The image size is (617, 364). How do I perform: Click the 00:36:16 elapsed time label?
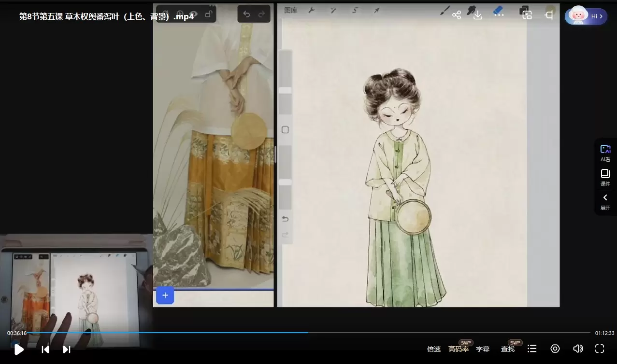click(17, 333)
